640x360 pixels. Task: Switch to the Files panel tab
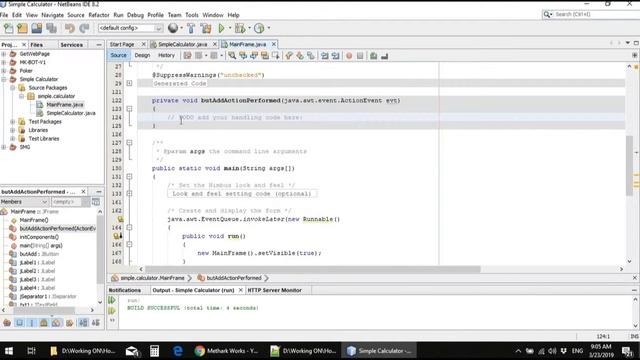[x=37, y=45]
